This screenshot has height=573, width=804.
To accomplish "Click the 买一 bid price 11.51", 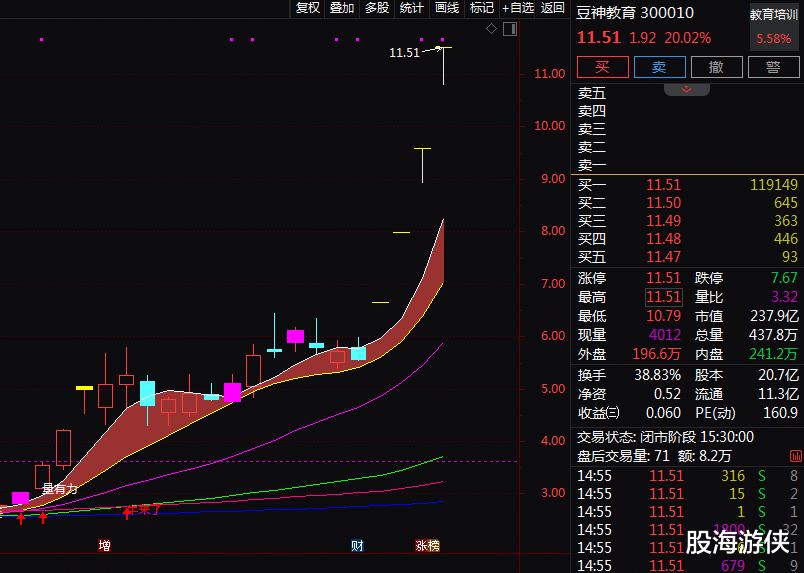I will click(x=663, y=185).
